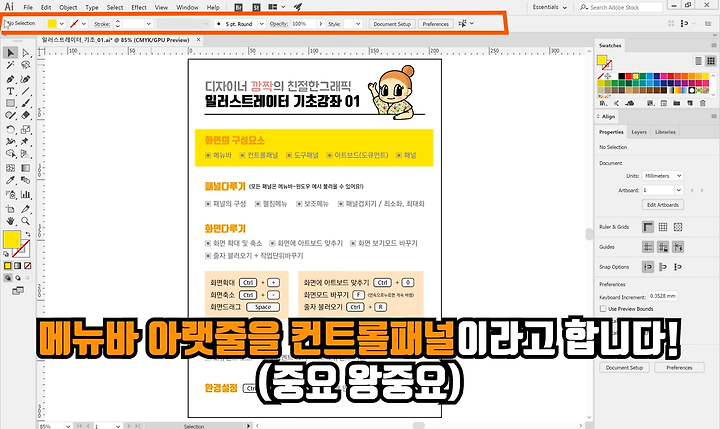Toggle lock guides button
Image resolution: width=720 pixels, height=429 pixels.
pyautogui.click(x=663, y=247)
